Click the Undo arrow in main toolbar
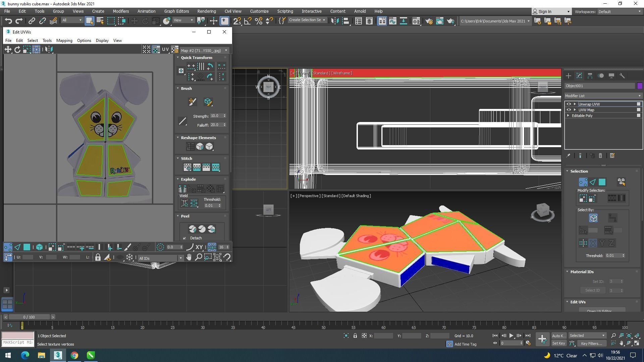This screenshot has height=362, width=644. pos(8,21)
